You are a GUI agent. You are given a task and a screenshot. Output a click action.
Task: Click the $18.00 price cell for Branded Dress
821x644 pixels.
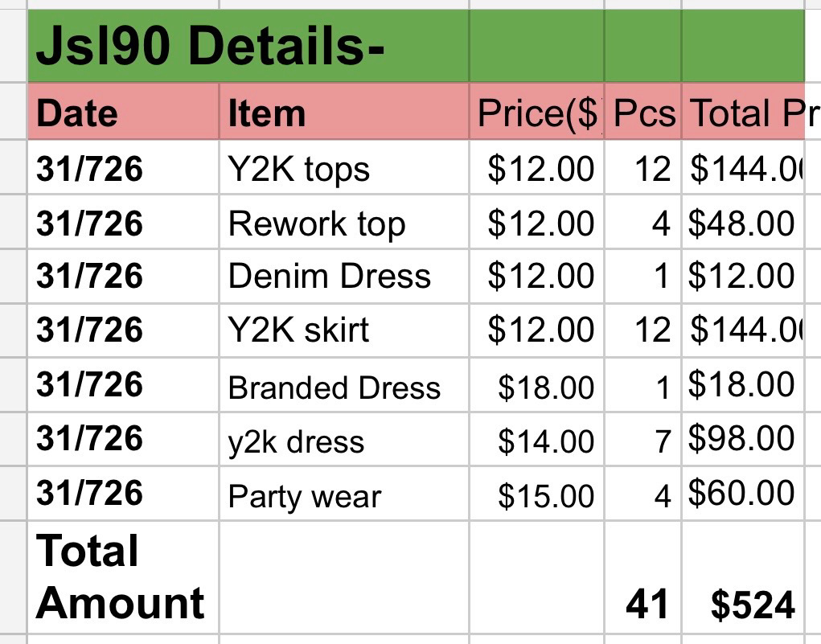coord(536,385)
